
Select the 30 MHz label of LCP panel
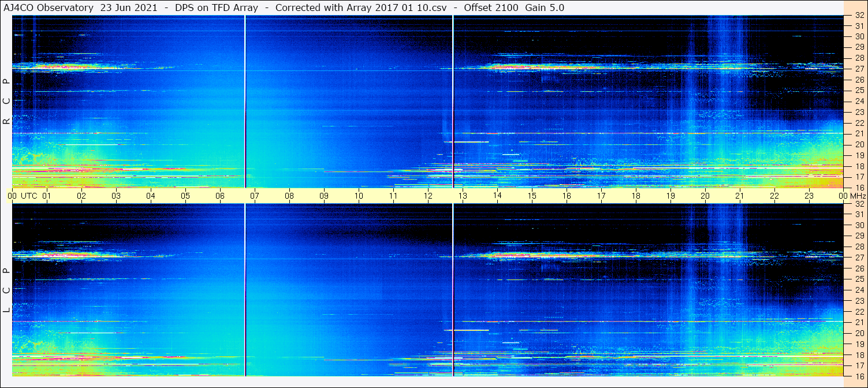pos(859,225)
